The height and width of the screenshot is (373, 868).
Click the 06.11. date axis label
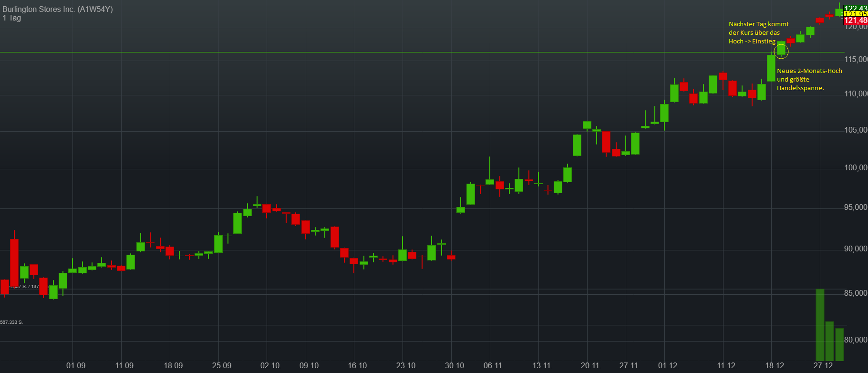(x=493, y=365)
